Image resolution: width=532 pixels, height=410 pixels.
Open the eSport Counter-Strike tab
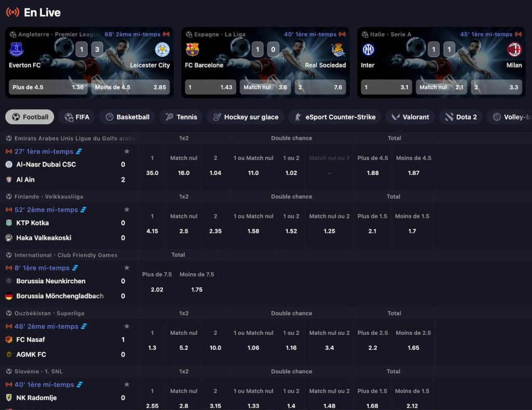(335, 117)
